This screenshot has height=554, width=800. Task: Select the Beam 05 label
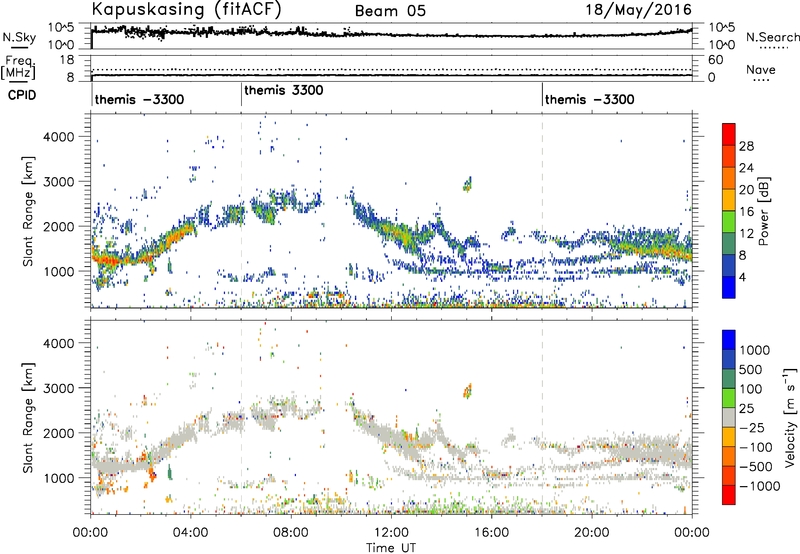[390, 11]
